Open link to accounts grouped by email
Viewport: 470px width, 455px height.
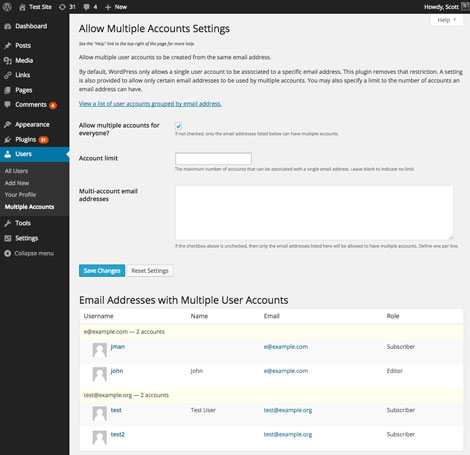tap(150, 104)
